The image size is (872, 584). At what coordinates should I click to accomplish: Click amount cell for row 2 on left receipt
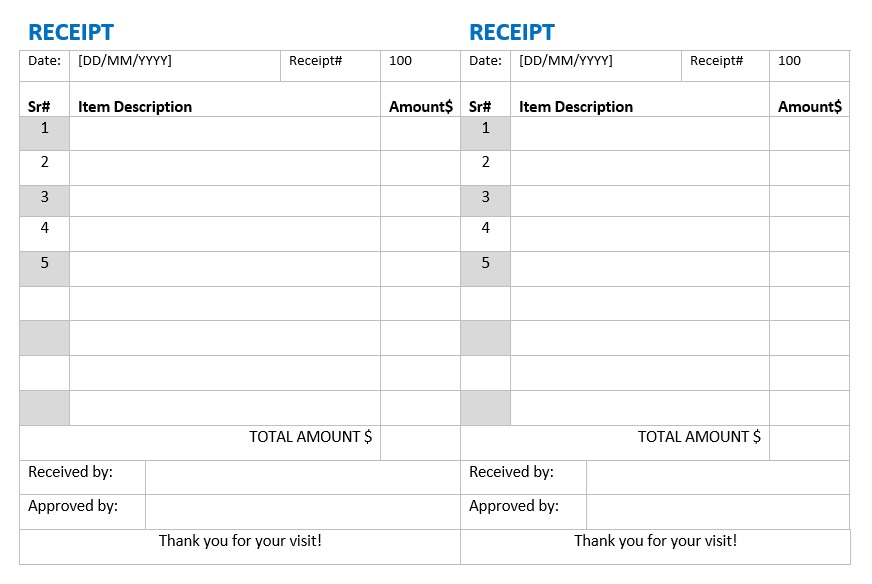[x=420, y=167]
